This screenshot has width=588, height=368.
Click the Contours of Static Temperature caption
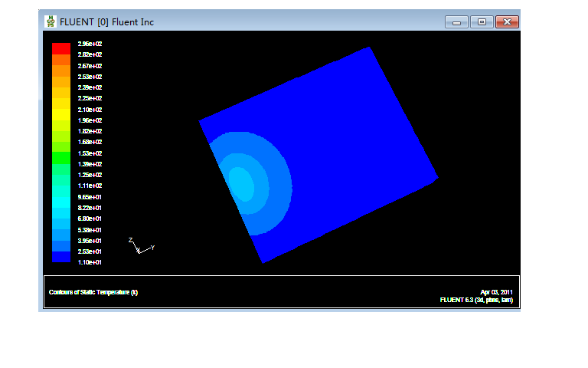click(93, 292)
